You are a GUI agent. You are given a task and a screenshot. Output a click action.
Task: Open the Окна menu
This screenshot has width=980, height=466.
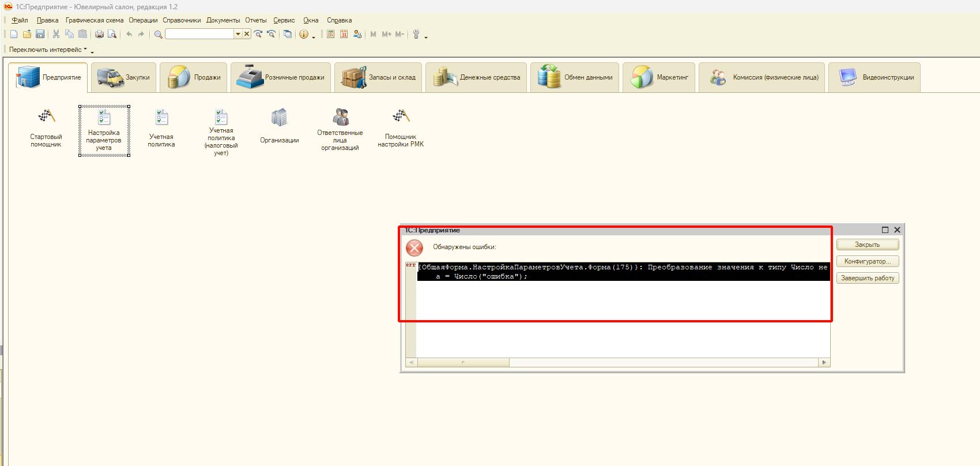click(311, 20)
